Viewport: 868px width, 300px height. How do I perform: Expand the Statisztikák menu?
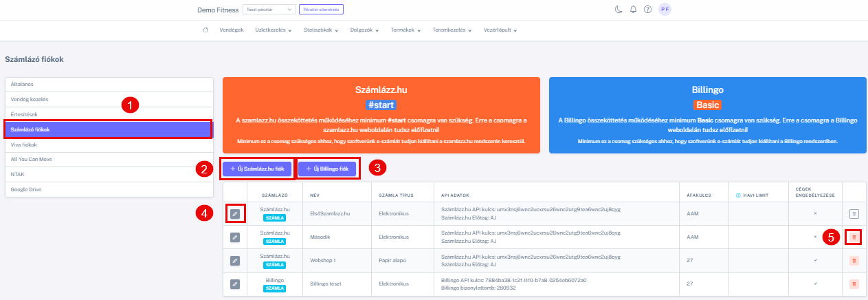[x=322, y=30]
